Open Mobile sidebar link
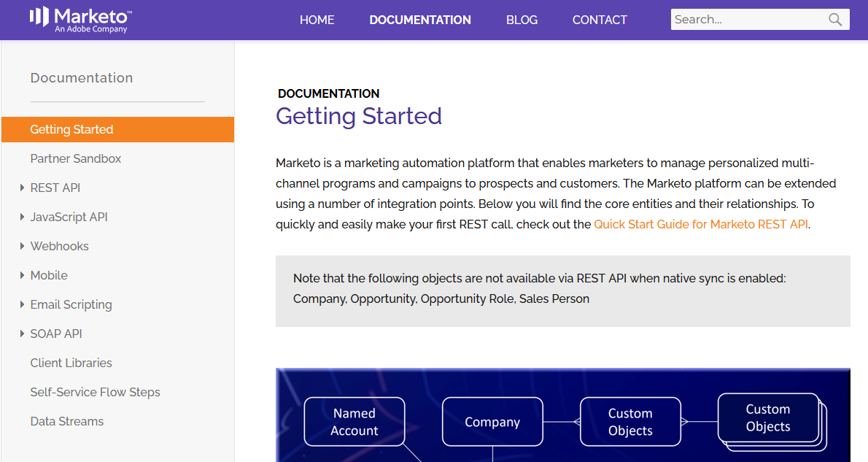The image size is (868, 462). click(50, 275)
